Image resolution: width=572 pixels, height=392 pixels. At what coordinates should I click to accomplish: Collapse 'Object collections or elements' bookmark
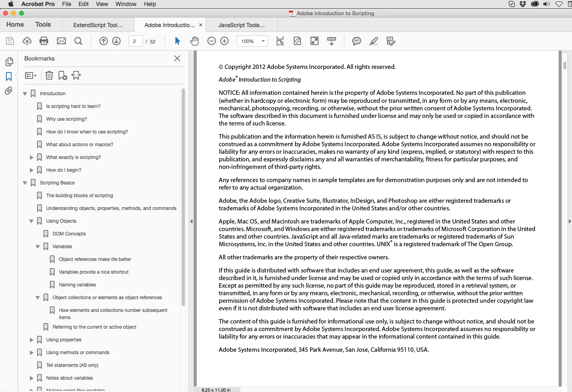[x=38, y=298]
